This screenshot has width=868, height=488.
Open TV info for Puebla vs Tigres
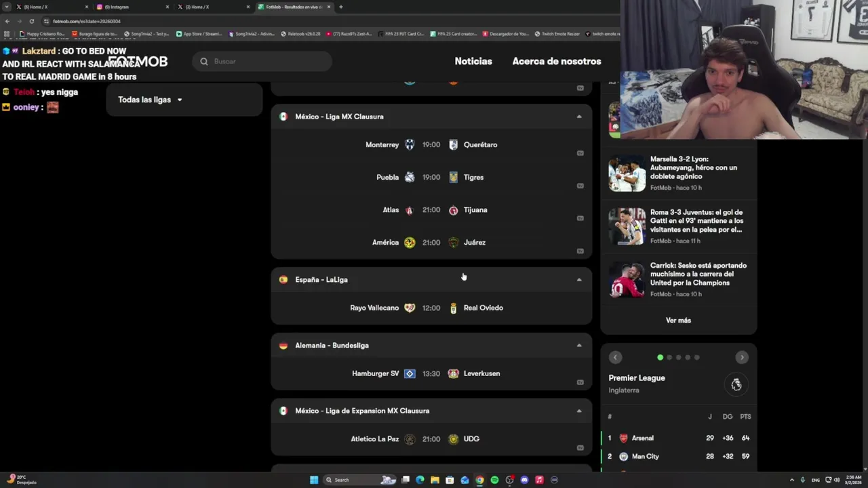[x=580, y=186]
